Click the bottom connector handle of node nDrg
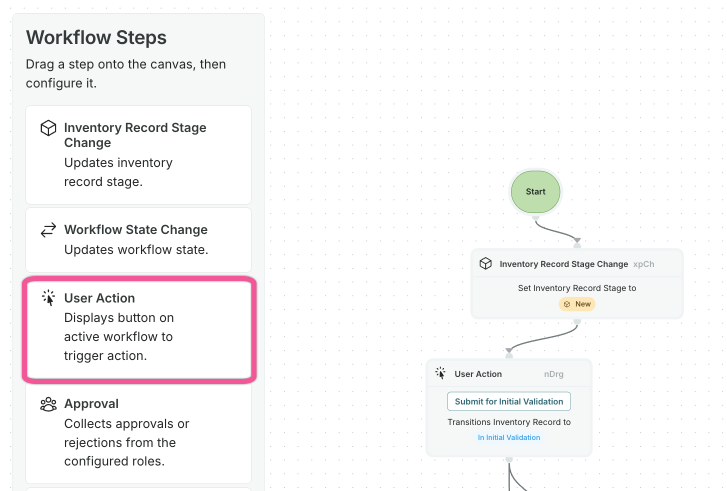727x491 pixels. (x=509, y=459)
